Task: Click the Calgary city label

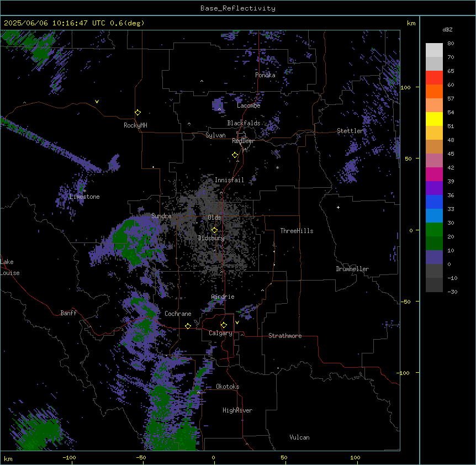Action: [220, 333]
